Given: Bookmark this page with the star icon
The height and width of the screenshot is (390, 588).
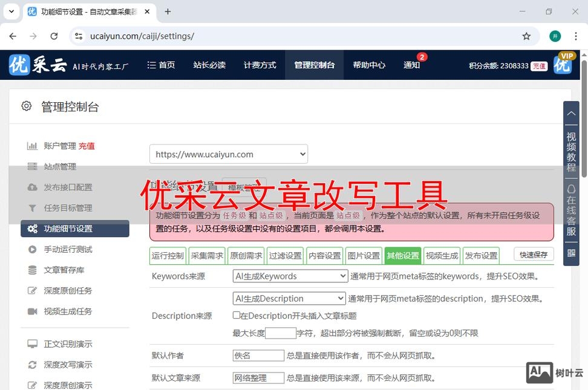Looking at the screenshot, I should pyautogui.click(x=526, y=36).
